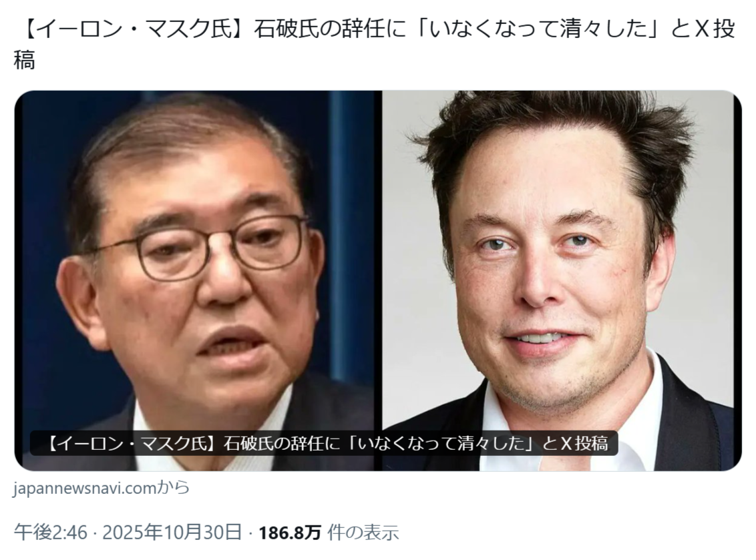Screen dimensions: 756x560
Task: Open the japannewsnavi.com source link
Action: pos(102,488)
